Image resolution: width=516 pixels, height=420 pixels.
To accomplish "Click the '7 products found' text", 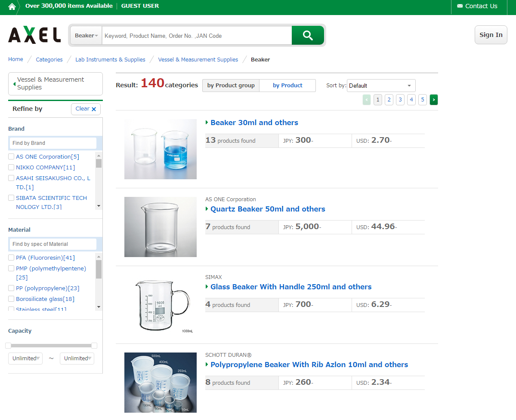I will tap(228, 227).
